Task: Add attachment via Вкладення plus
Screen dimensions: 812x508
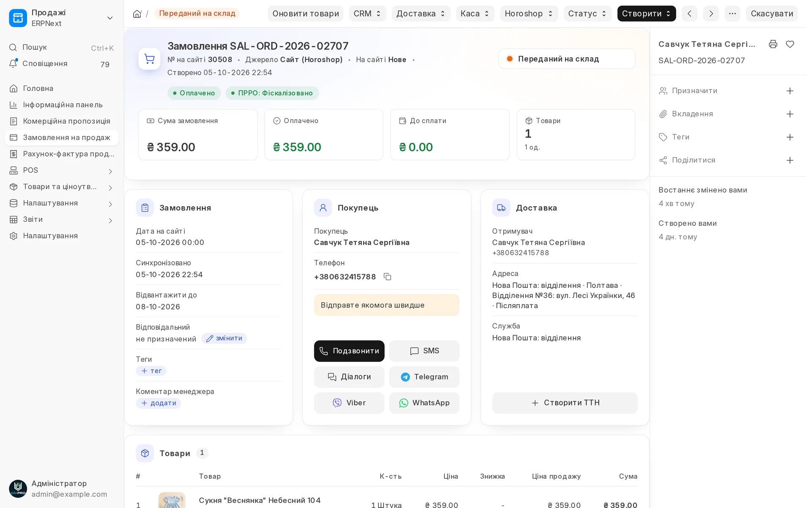Action: (790, 114)
